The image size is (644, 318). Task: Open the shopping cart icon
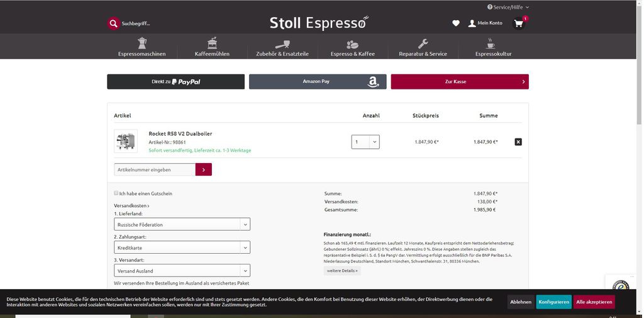point(519,23)
